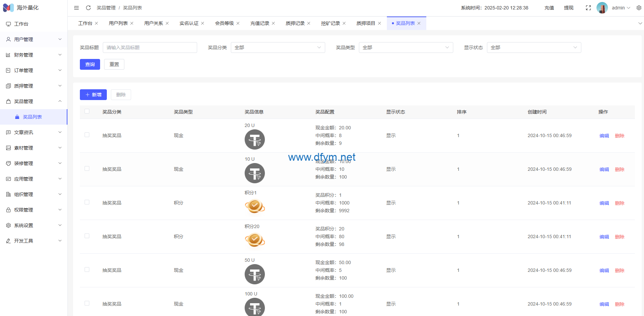The image size is (644, 316).
Task: Click the 积分20 coin image
Action: (x=255, y=240)
